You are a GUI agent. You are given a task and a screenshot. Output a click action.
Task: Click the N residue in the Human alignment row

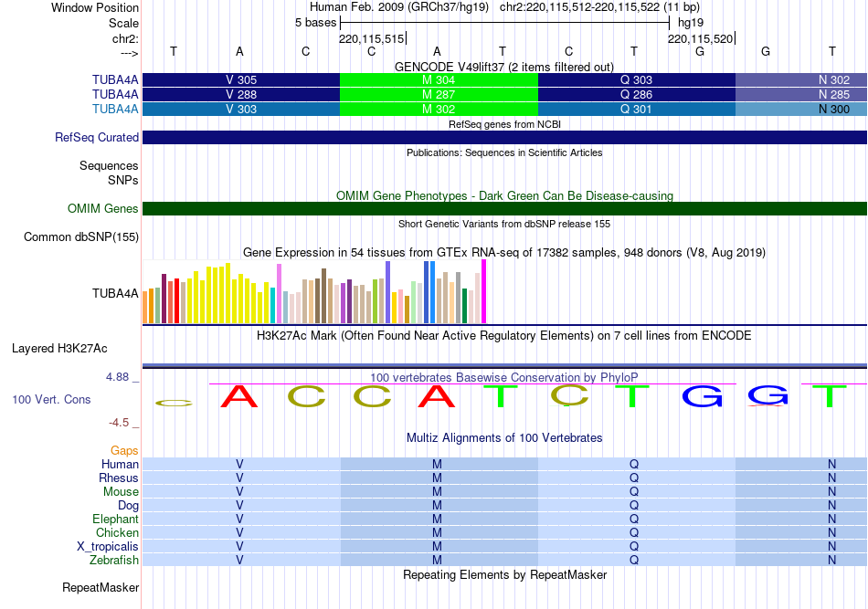tap(831, 464)
